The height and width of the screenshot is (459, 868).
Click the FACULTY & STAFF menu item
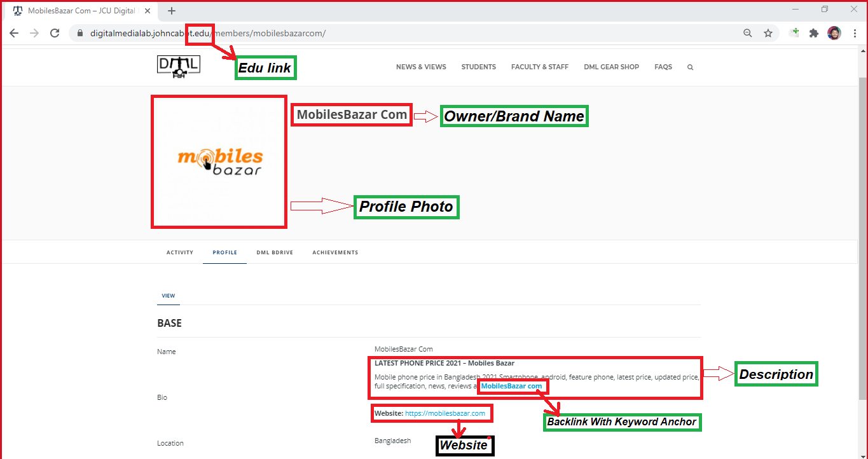coord(539,66)
